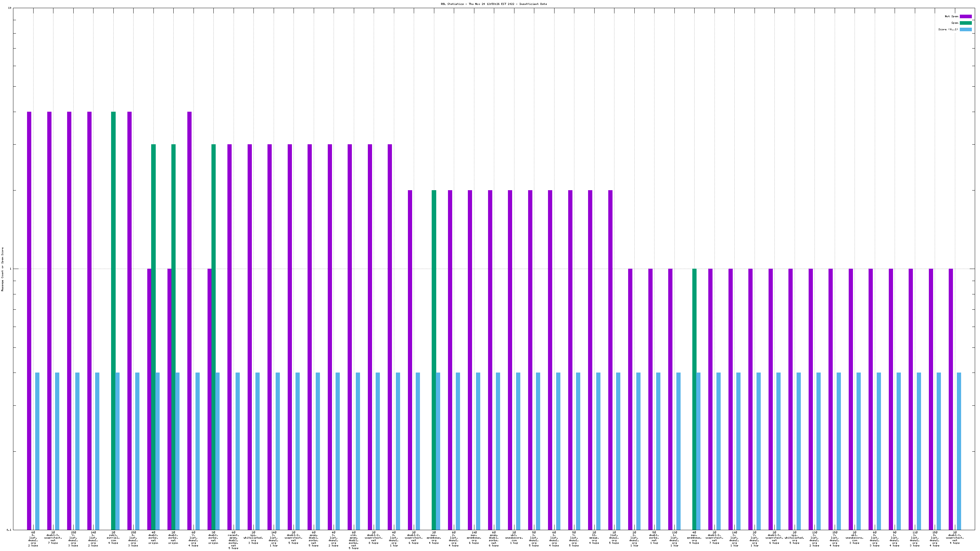This screenshot has height=551, width=980.
Task: Click the y-axis tick value 10
Action: coord(9,8)
